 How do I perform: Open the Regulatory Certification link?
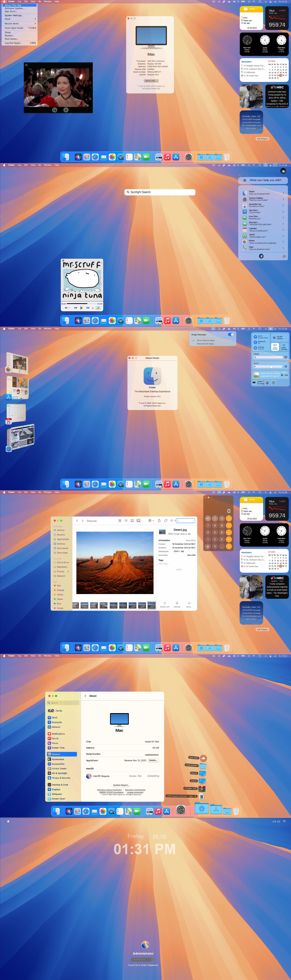(135, 790)
